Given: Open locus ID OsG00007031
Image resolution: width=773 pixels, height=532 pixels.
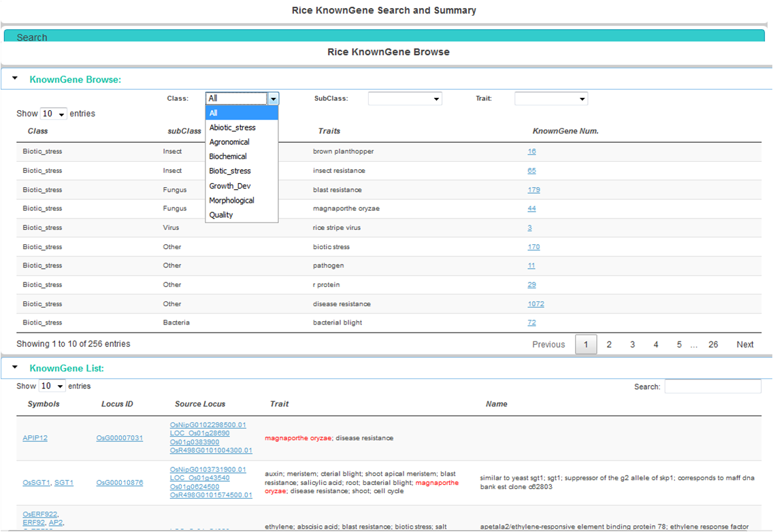Looking at the screenshot, I should tap(119, 438).
